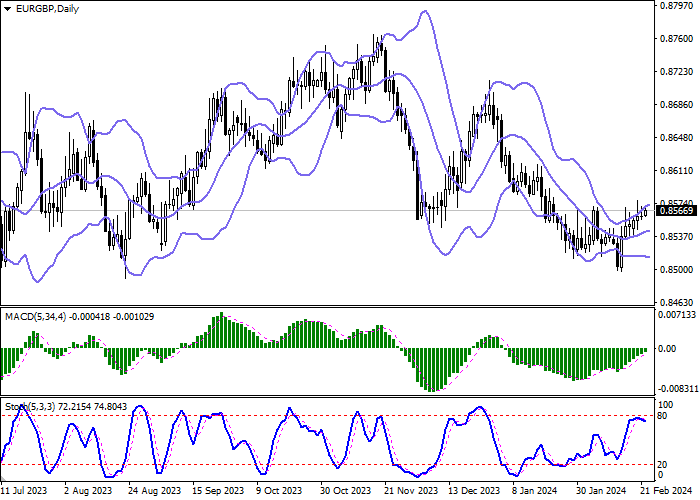Viewport: 700px width, 500px height.
Task: Select the MACD(5,34,4) indicator label
Action: click(36, 317)
